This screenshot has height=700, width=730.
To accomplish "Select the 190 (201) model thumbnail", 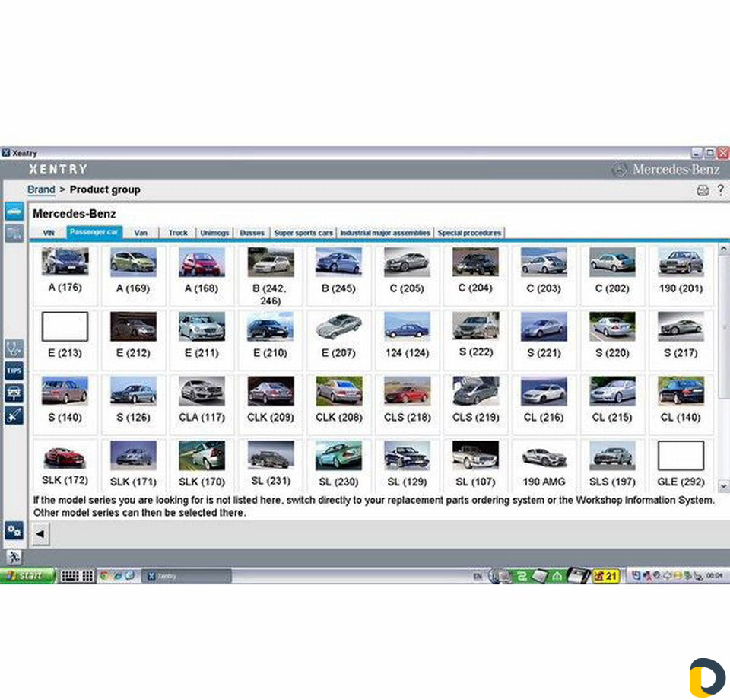I will pyautogui.click(x=681, y=262).
